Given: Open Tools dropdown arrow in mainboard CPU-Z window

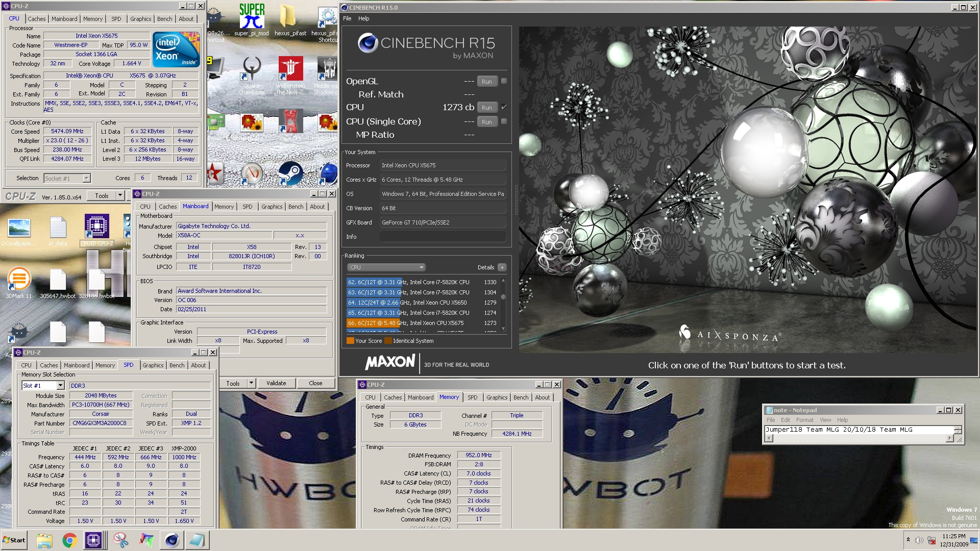Looking at the screenshot, I should pyautogui.click(x=251, y=383).
